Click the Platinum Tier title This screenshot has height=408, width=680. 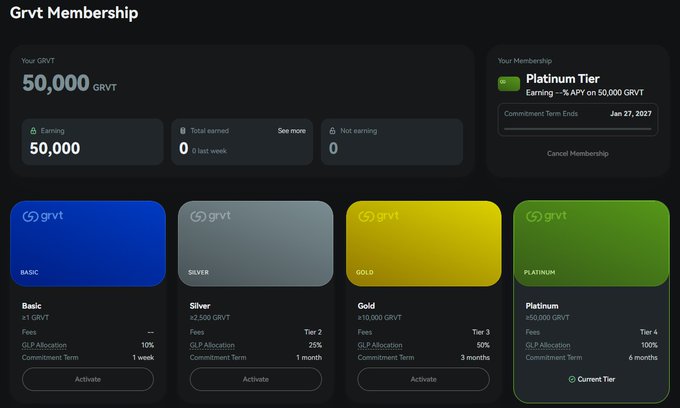point(562,78)
